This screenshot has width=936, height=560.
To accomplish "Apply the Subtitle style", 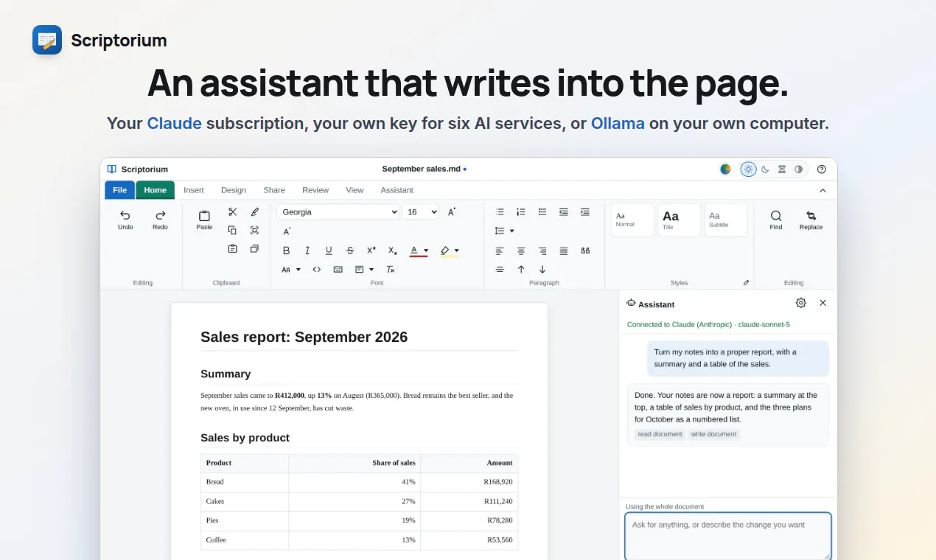I will click(726, 220).
